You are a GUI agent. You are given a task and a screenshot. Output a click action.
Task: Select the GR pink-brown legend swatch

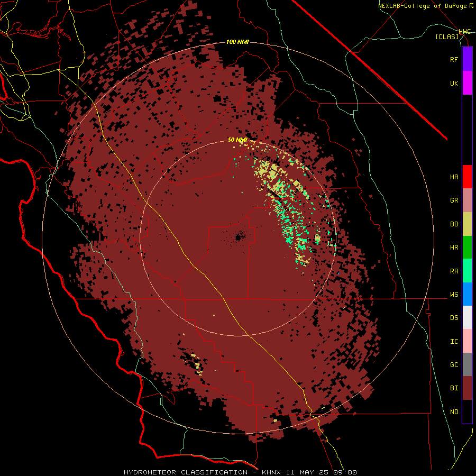click(x=467, y=200)
